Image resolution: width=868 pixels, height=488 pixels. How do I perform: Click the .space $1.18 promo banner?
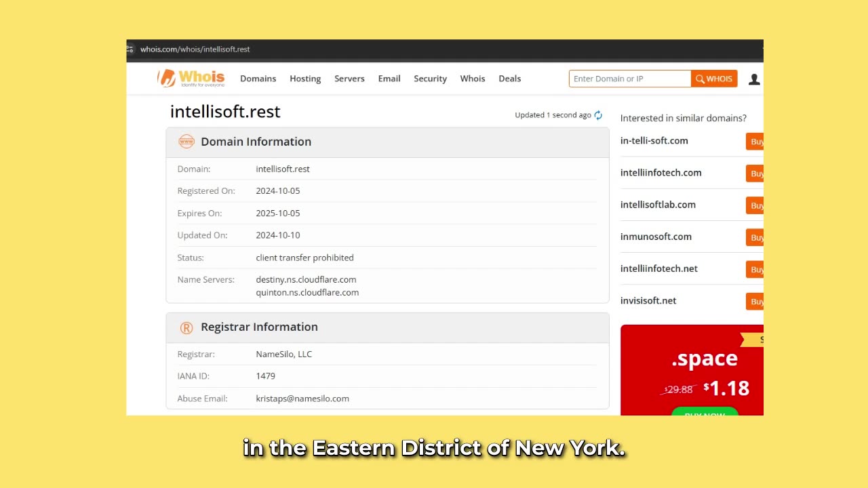692,370
